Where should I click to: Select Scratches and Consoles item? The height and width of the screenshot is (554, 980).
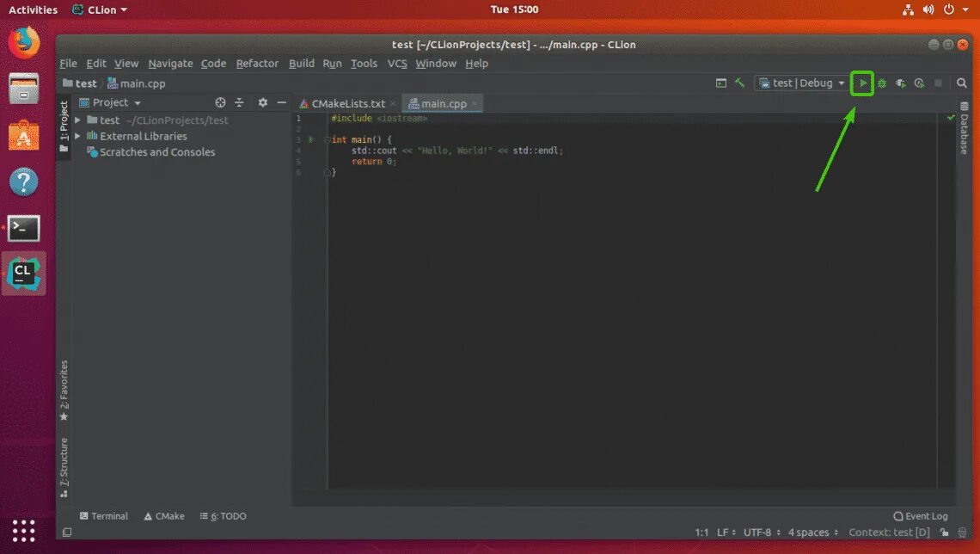point(150,152)
